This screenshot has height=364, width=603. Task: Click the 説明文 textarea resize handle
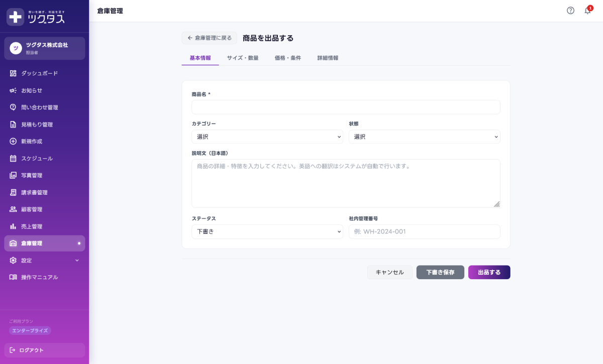click(496, 204)
